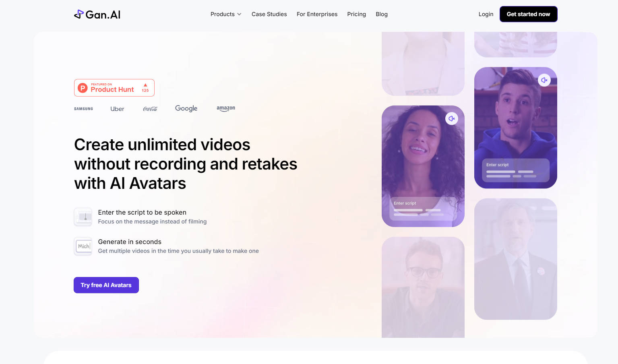Screen dimensions: 618x364
Task: Click the Google logo
Action: [186, 108]
